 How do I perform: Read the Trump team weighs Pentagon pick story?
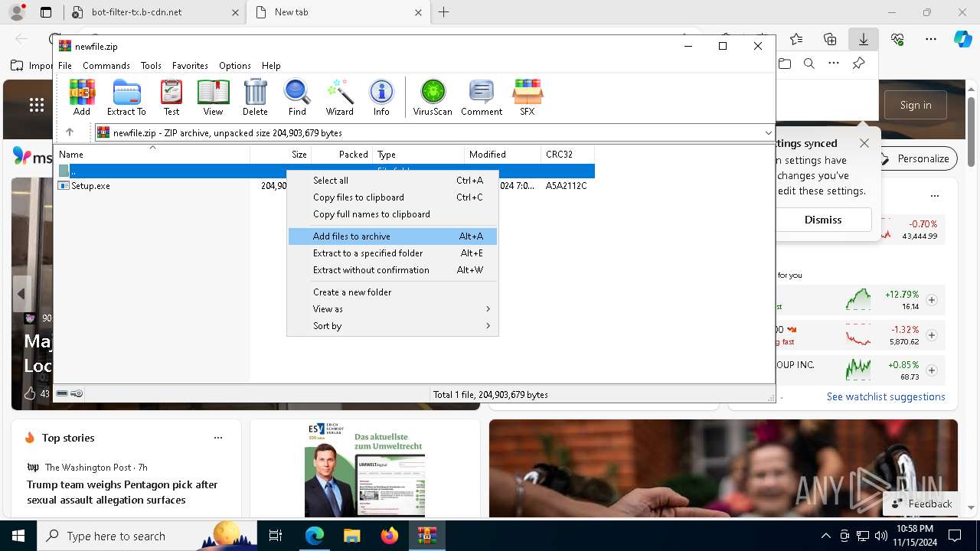coord(122,492)
